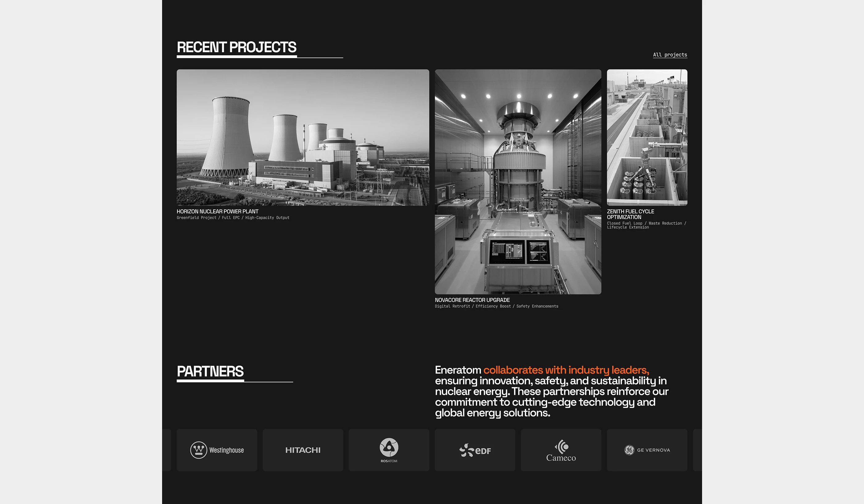Click the Partners section heading

click(x=210, y=371)
